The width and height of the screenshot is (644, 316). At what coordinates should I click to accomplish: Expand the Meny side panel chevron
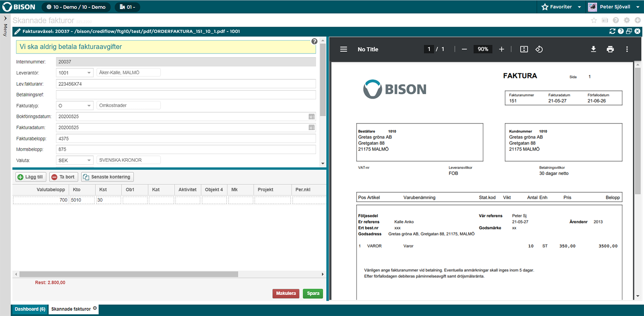pyautogui.click(x=5, y=18)
